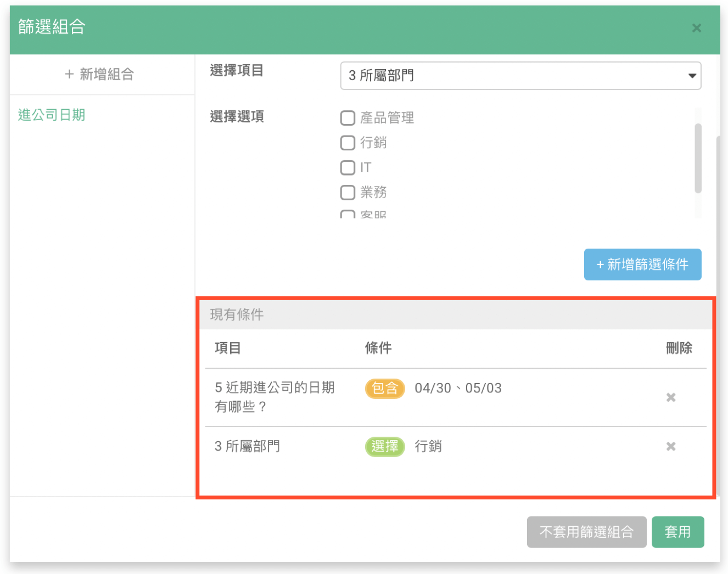The width and height of the screenshot is (728, 574).
Task: Click the 選擇選項 label
Action: tap(237, 116)
